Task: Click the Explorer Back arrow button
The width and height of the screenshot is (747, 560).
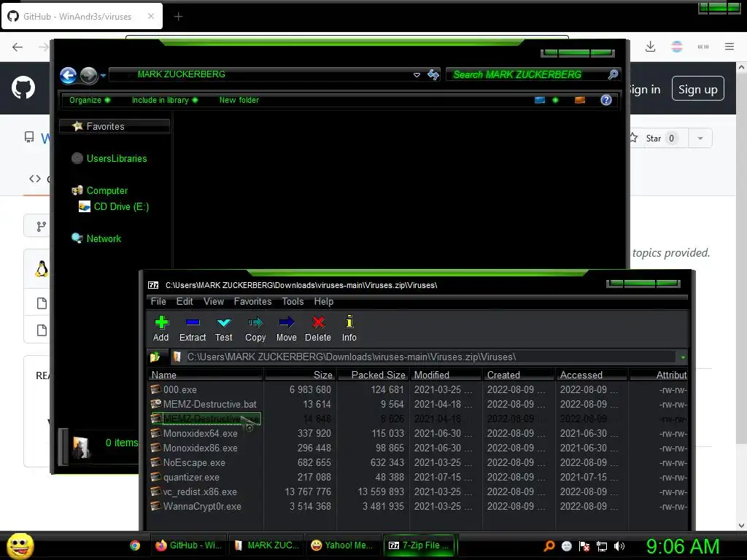Action: 68,75
